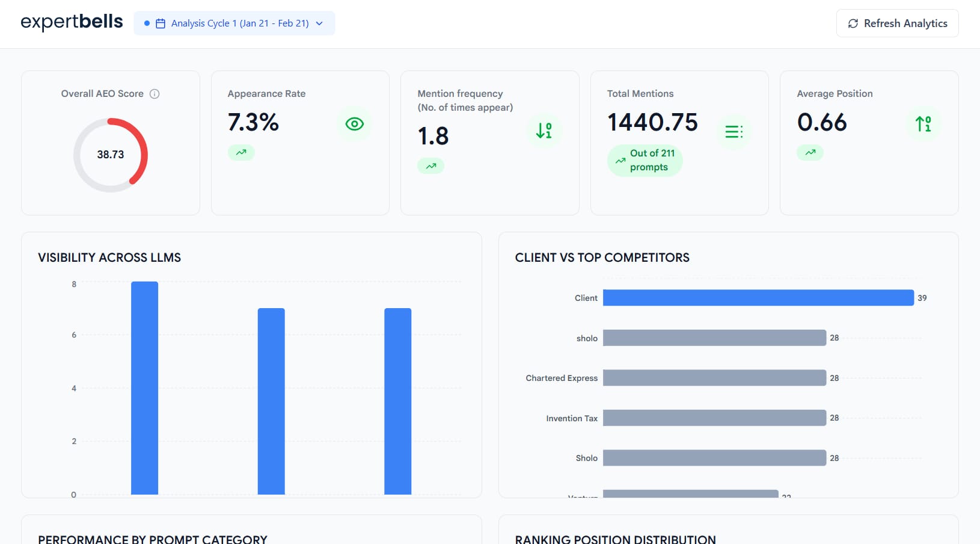Click the list icon in Total Mentions card

[734, 132]
